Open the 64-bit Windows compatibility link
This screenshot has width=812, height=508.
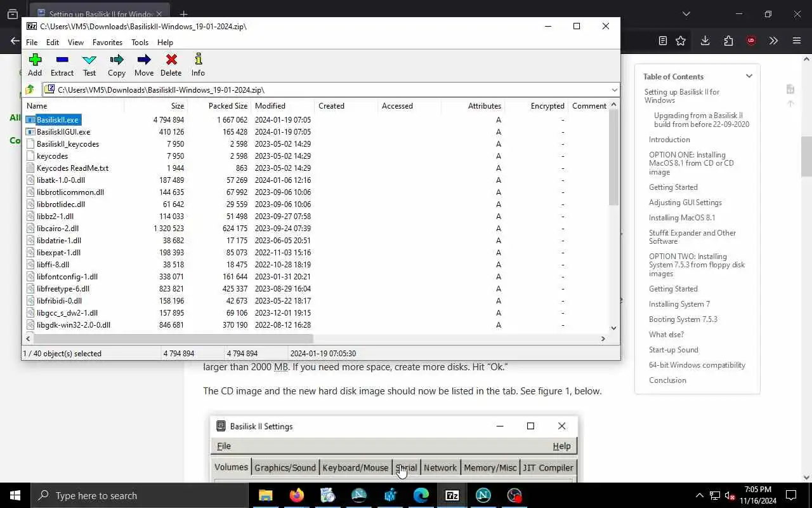click(x=697, y=365)
